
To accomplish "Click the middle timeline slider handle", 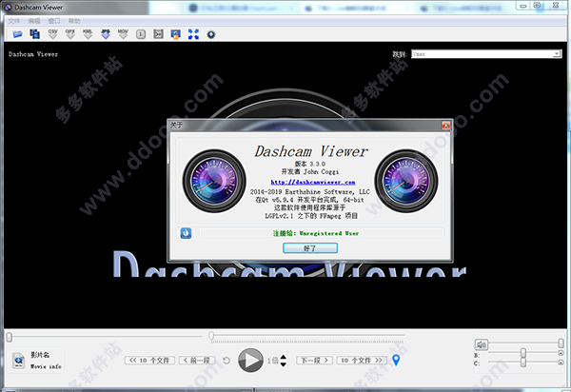I will click(211, 335).
